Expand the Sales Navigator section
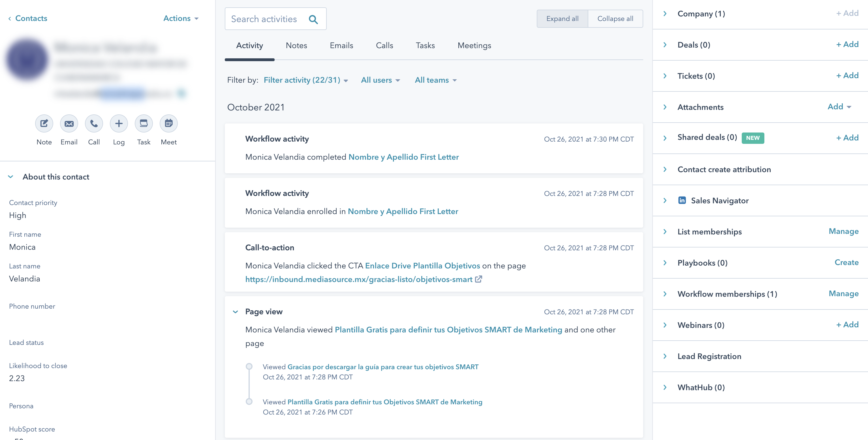The image size is (868, 440). 665,200
